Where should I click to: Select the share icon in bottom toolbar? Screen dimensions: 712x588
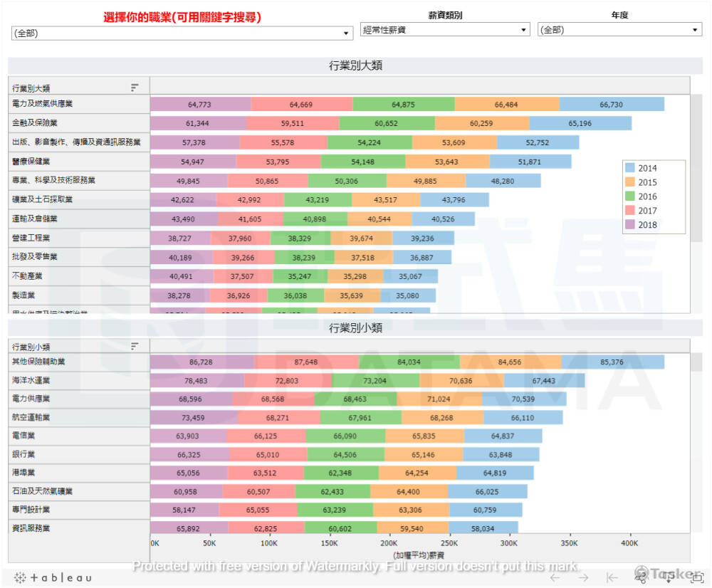click(640, 577)
